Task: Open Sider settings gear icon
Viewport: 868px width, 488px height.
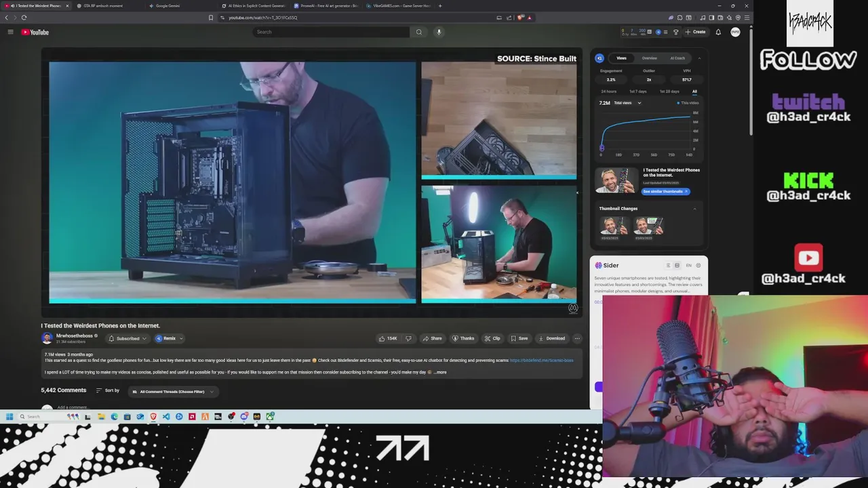Action: tap(698, 266)
